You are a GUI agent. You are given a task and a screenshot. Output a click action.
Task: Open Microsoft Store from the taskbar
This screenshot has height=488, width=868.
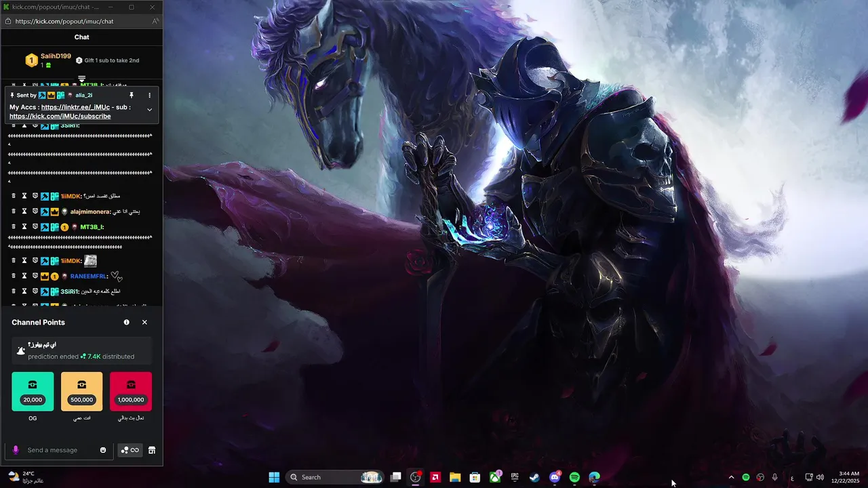(x=475, y=477)
